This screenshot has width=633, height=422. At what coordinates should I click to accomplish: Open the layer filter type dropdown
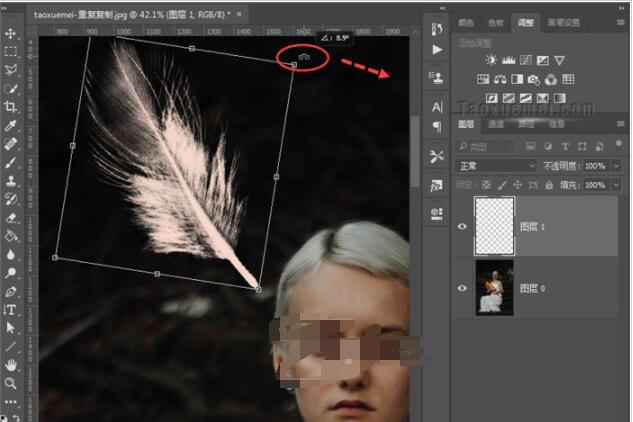[x=486, y=147]
